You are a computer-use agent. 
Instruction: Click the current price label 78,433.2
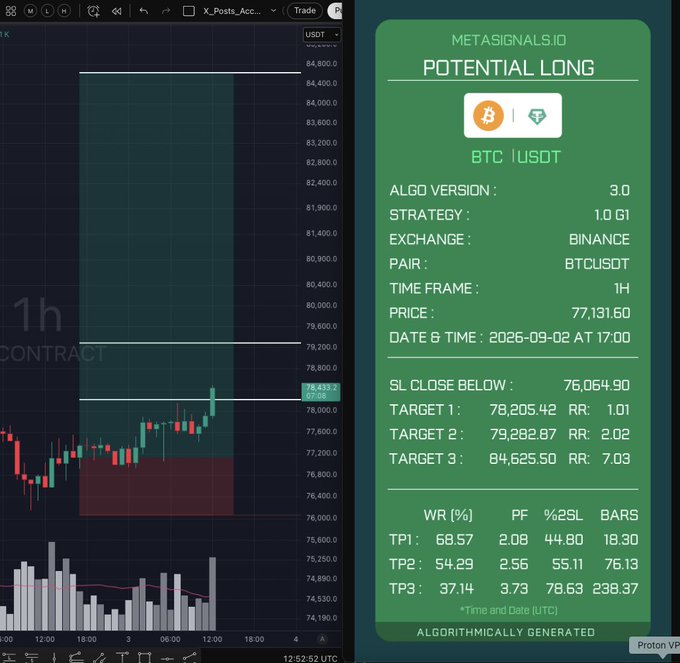click(321, 392)
